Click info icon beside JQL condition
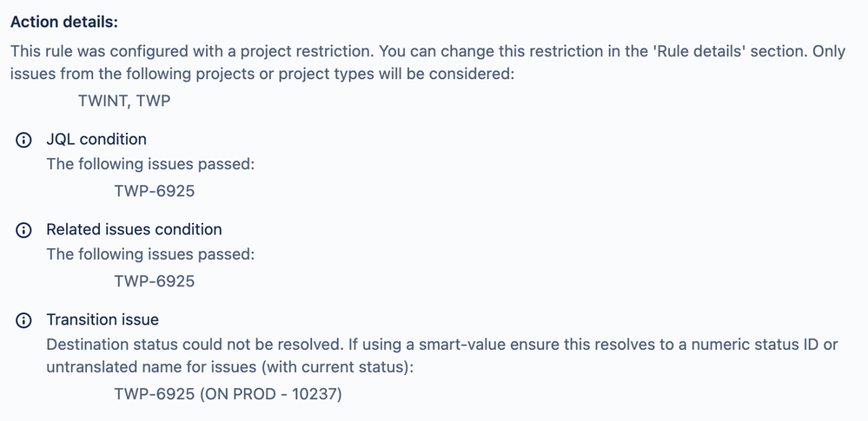 (23, 140)
